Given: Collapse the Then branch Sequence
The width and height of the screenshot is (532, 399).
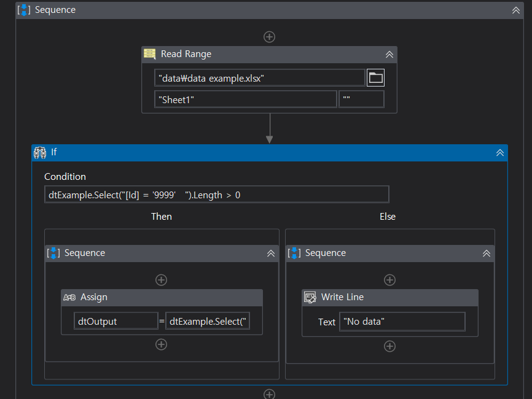Looking at the screenshot, I should coord(271,254).
